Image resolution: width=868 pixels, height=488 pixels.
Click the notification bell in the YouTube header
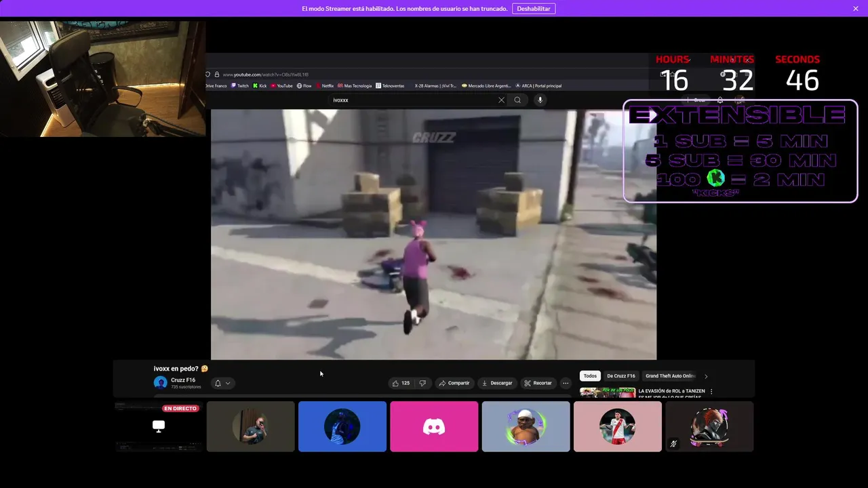pos(720,100)
